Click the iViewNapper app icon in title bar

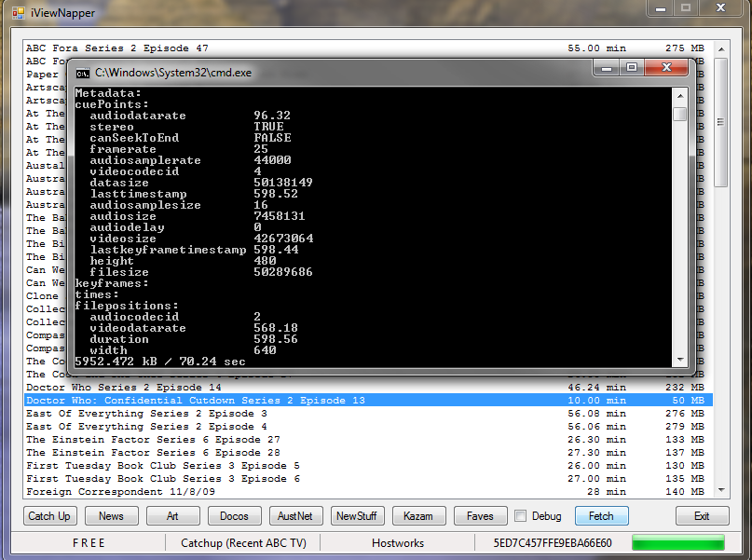(x=19, y=13)
